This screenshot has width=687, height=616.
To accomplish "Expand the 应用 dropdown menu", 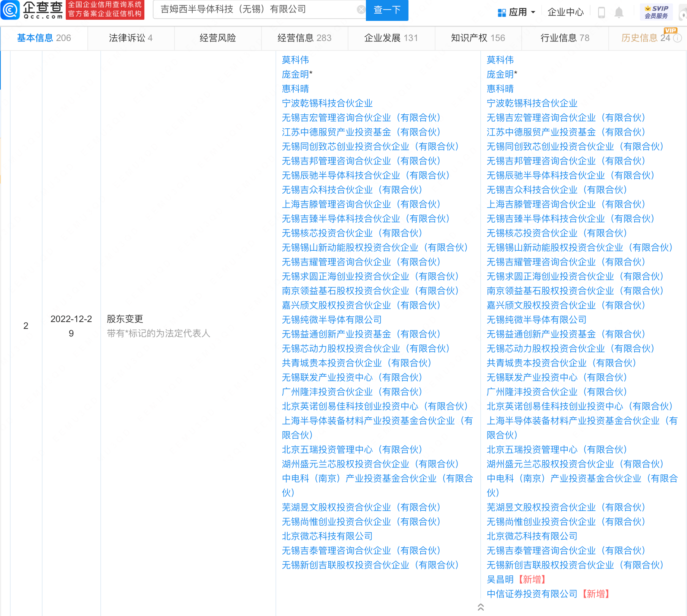I will (517, 13).
